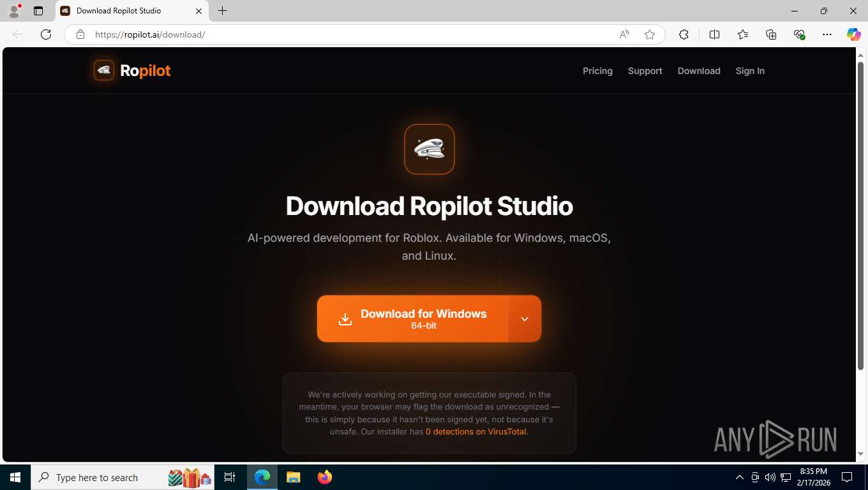Show hidden system tray icons
This screenshot has width=868, height=490.
(740, 477)
